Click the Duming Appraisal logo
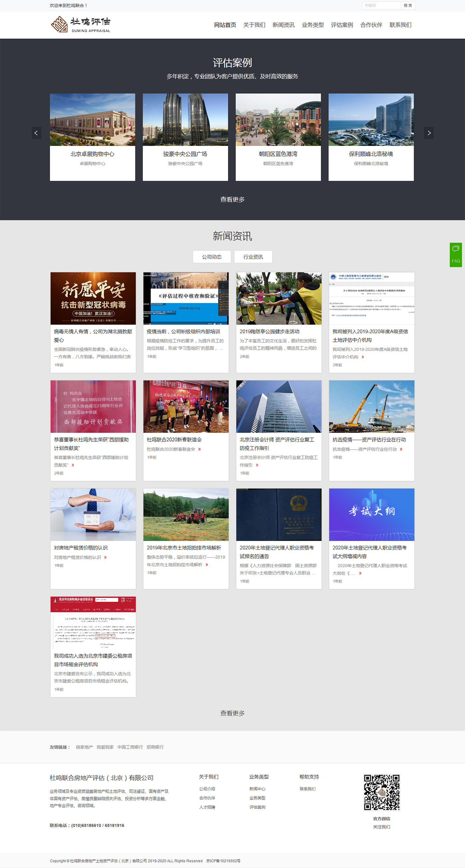Screen dimensions: 465x868 [x=80, y=25]
